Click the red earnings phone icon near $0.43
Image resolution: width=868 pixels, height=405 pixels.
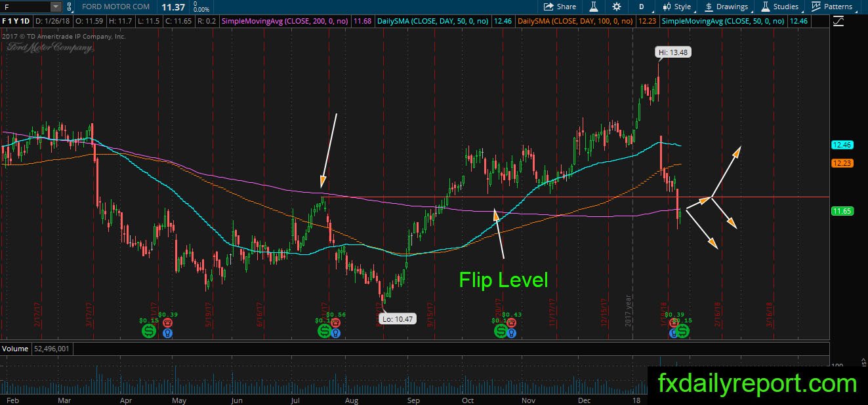512,323
